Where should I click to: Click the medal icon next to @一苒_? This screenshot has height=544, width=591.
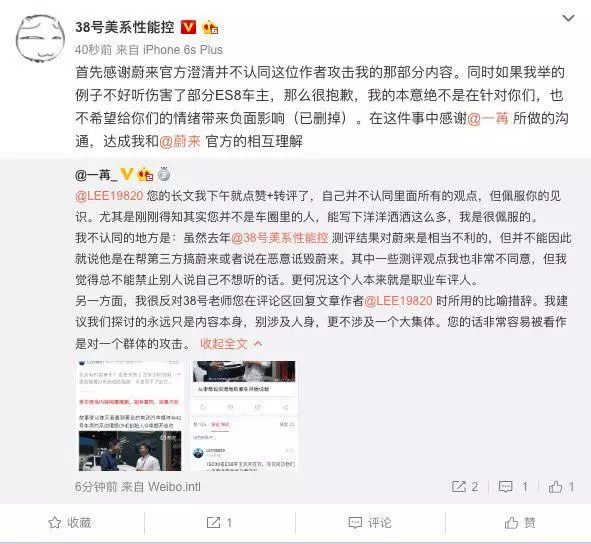(x=164, y=174)
